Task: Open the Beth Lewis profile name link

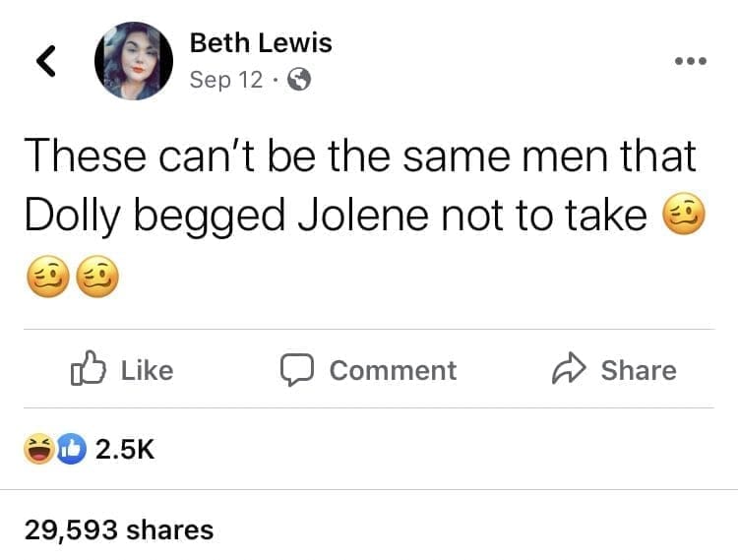Action: 260,43
